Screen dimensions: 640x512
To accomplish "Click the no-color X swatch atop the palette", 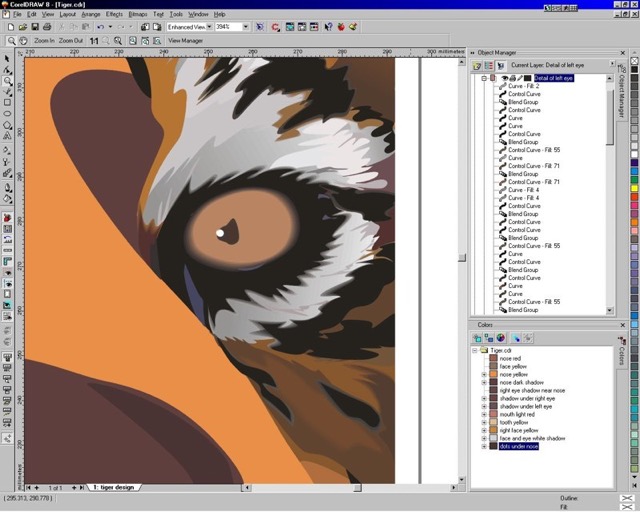I will [x=634, y=61].
